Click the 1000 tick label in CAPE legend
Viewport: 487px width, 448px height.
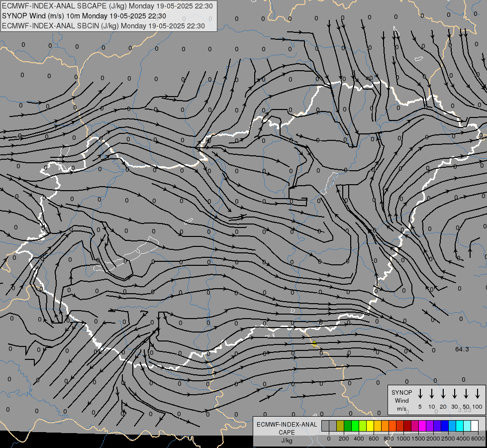coord(403,439)
